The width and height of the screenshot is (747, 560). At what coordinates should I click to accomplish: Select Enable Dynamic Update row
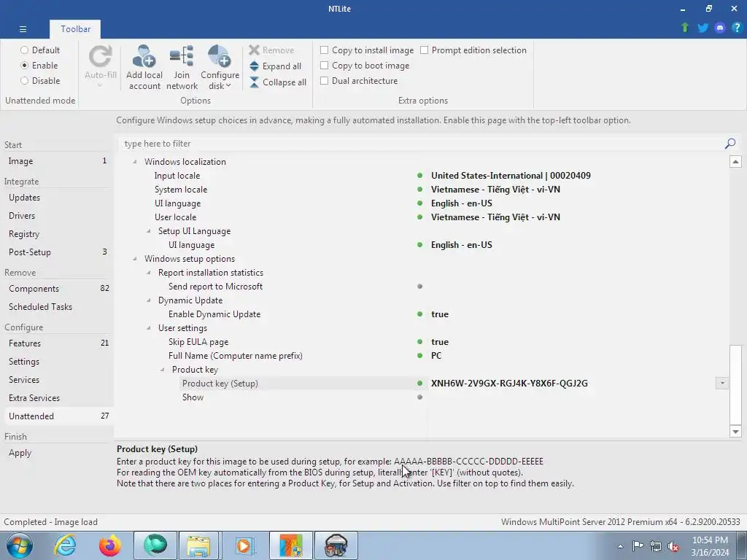422,314
